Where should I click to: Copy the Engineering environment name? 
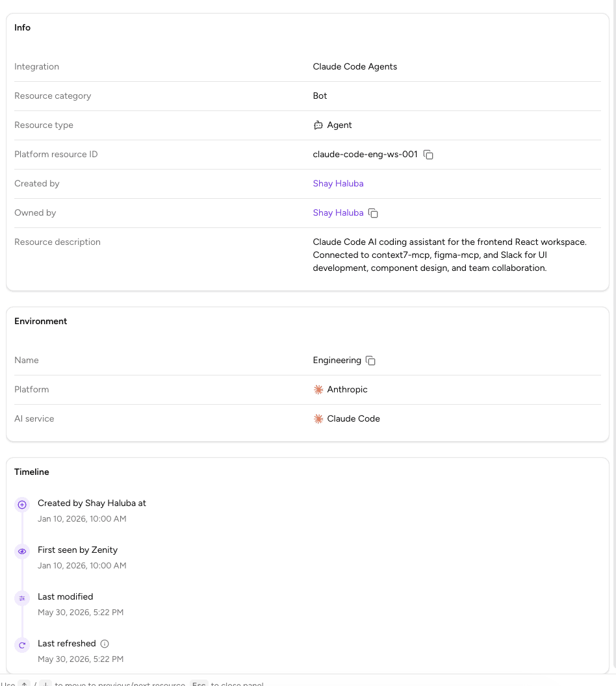(x=370, y=361)
